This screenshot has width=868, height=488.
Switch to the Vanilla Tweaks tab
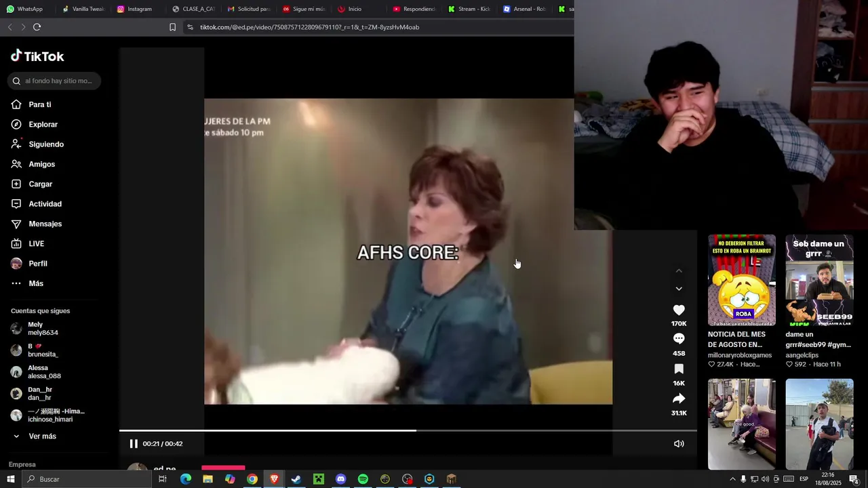tap(83, 9)
